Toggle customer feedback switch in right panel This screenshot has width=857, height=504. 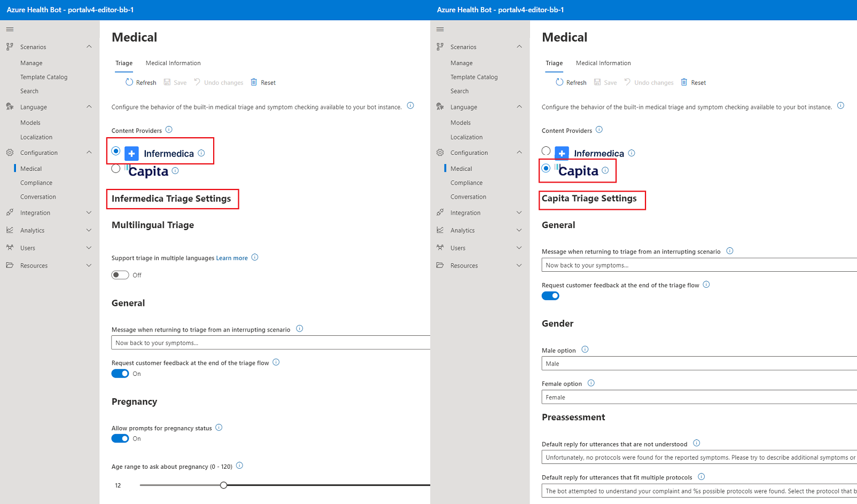550,296
